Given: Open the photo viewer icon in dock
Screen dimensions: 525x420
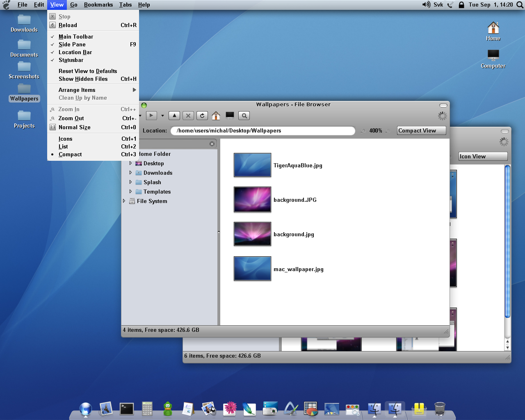Looking at the screenshot, I should [209, 409].
